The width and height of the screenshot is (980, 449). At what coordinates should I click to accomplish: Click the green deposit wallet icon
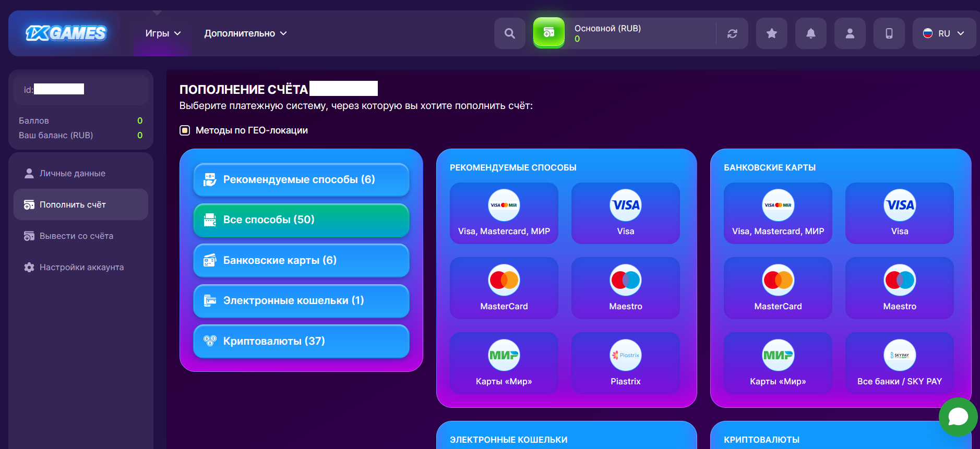pyautogui.click(x=549, y=33)
